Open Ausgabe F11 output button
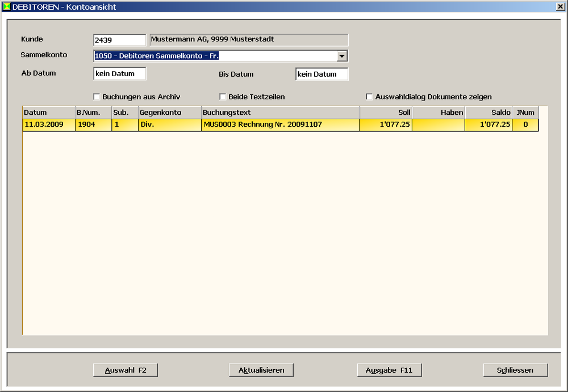This screenshot has height=392, width=568. click(389, 370)
